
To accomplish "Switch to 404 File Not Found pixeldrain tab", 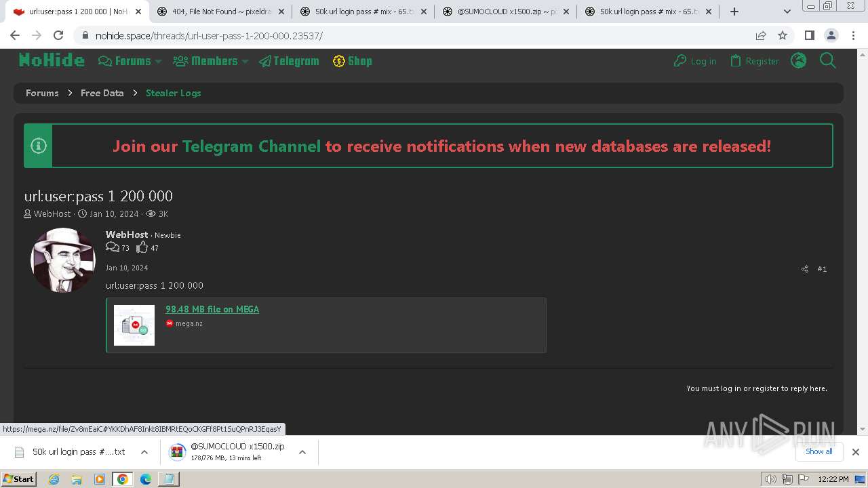I will point(220,12).
